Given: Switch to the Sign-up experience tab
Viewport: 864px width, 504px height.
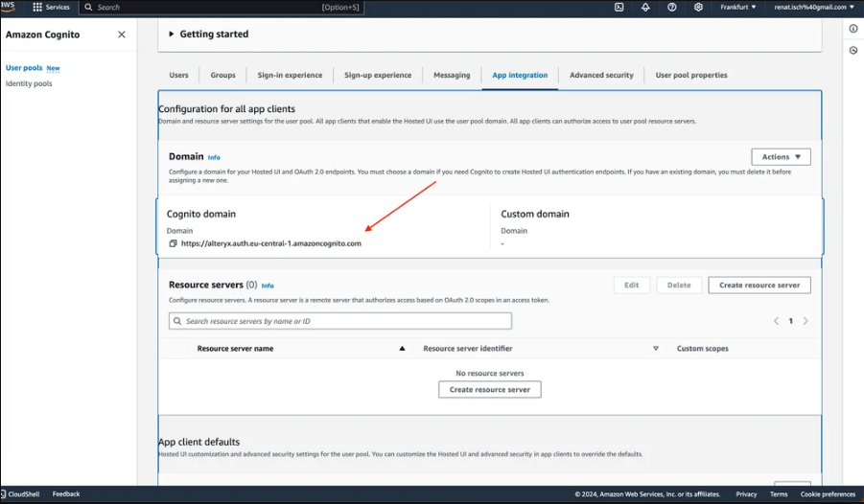Looking at the screenshot, I should (378, 75).
